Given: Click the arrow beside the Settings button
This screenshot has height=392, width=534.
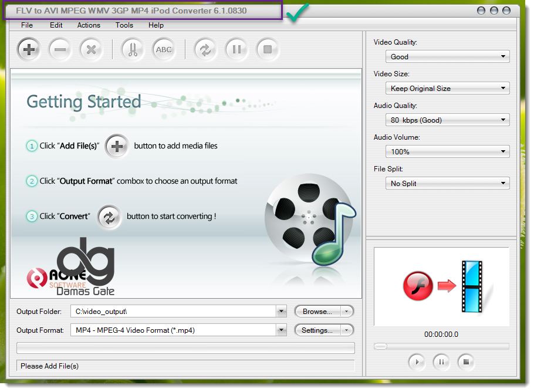Looking at the screenshot, I should click(x=347, y=330).
